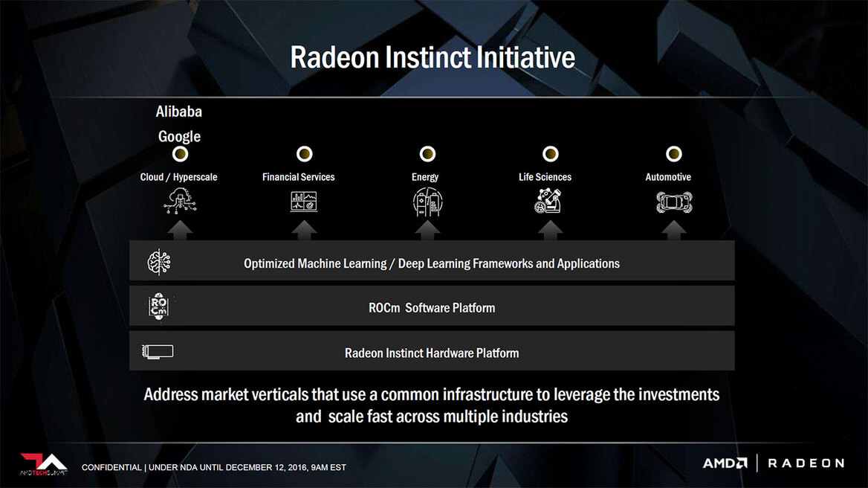This screenshot has height=488, width=868.
Task: Click "Optimized Machine Learning / Deep Learning Frameworks" text
Action: tap(432, 263)
